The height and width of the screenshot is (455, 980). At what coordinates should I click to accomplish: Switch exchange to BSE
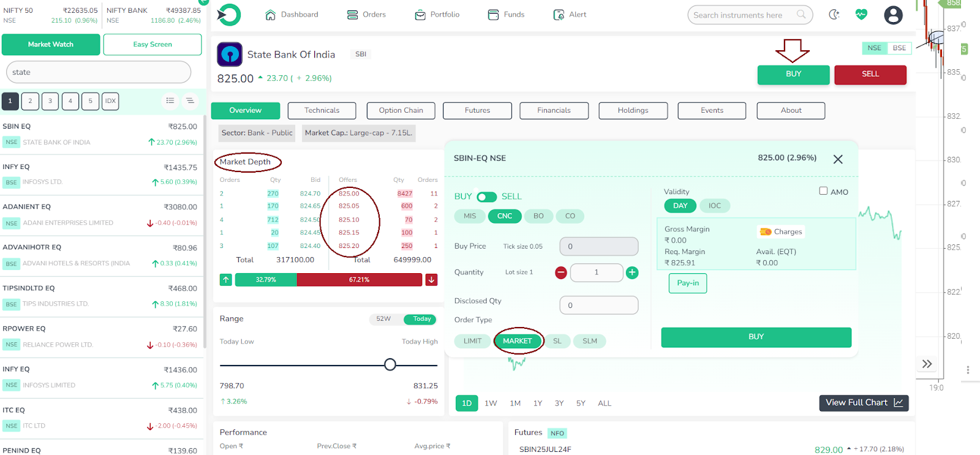[899, 48]
